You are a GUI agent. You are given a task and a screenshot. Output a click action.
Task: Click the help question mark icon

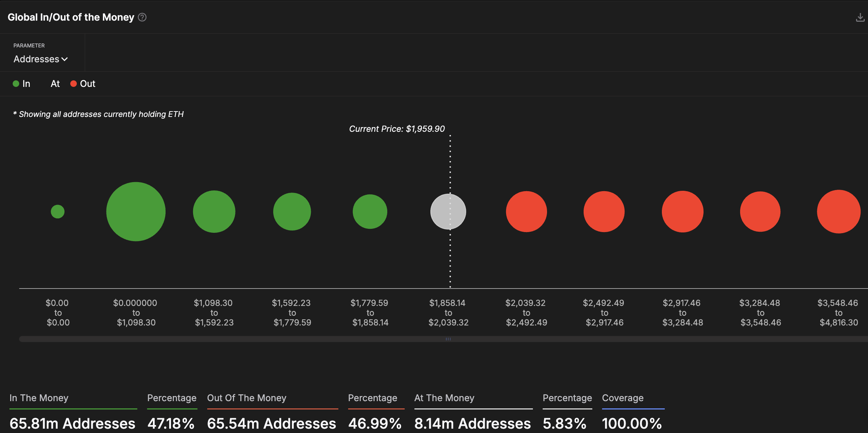pos(142,17)
